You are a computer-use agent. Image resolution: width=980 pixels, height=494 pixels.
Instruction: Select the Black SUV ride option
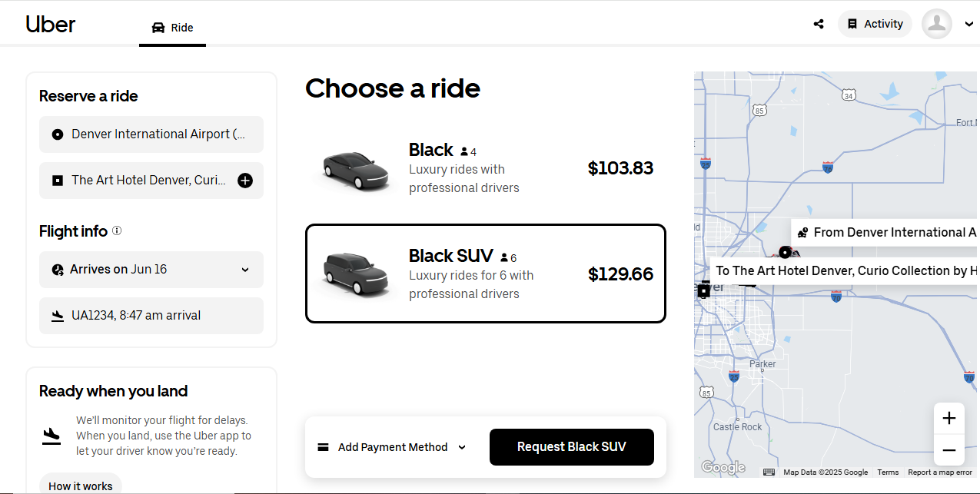point(486,274)
